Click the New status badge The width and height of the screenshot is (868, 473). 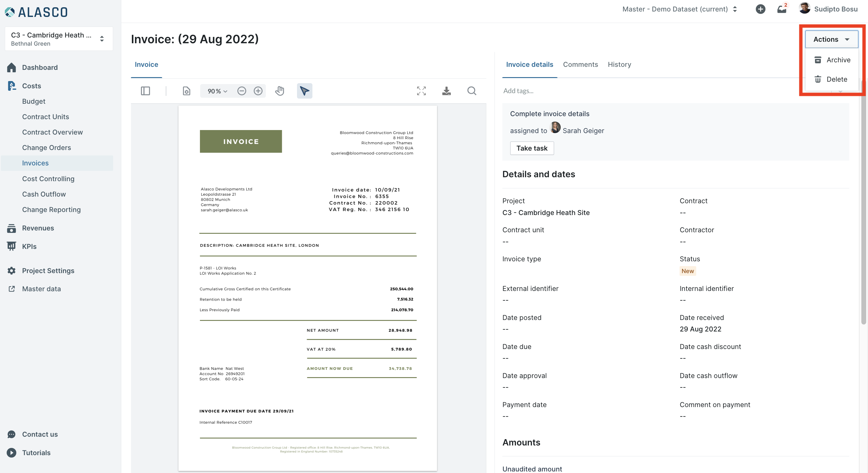687,271
